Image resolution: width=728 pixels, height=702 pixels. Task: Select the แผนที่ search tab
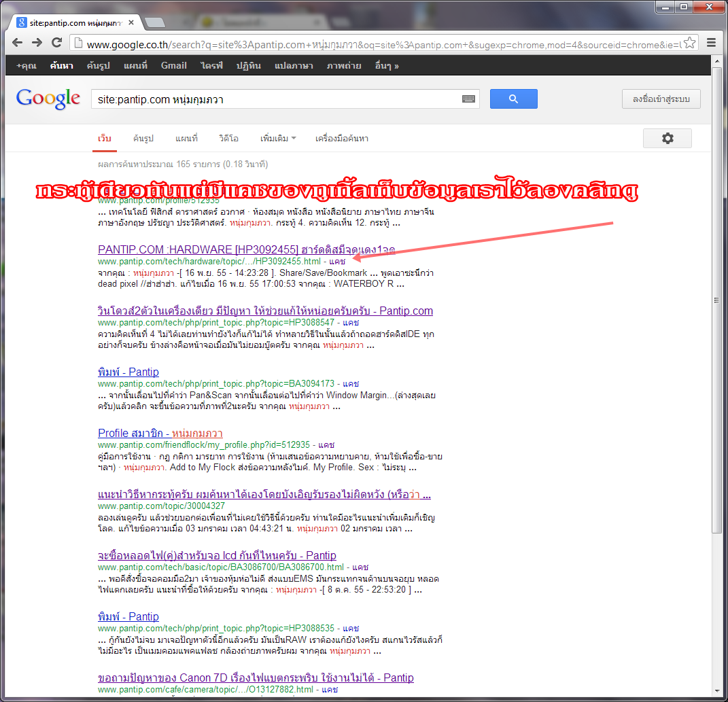tap(186, 139)
